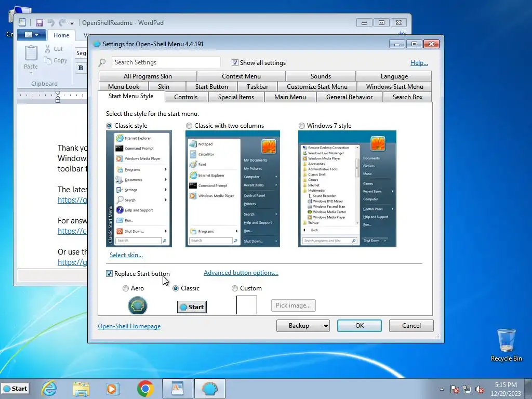Select Classic with two columns style
The width and height of the screenshot is (532, 399).
pyautogui.click(x=189, y=126)
